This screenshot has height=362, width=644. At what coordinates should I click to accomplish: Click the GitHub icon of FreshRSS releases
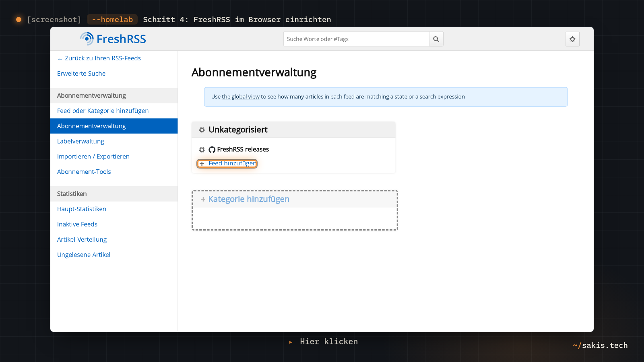pyautogui.click(x=212, y=150)
